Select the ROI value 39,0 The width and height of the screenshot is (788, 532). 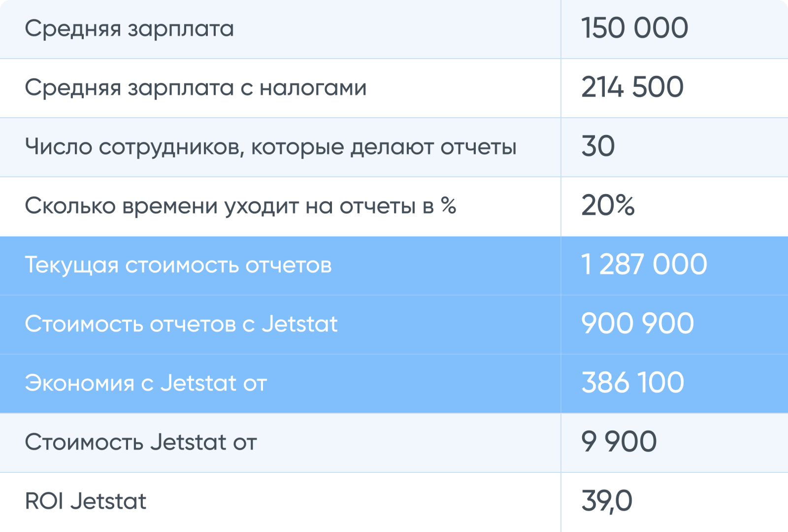pyautogui.click(x=607, y=501)
